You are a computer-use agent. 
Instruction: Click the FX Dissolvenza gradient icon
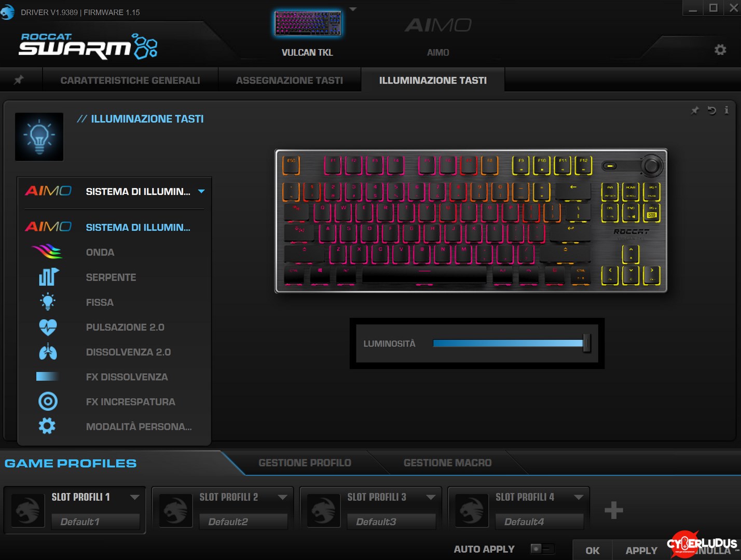(x=47, y=376)
